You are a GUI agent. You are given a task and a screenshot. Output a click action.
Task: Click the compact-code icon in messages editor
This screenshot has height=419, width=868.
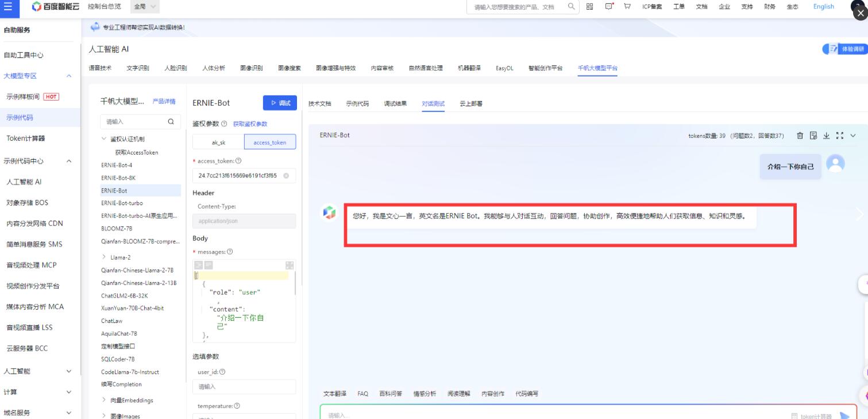tap(209, 265)
